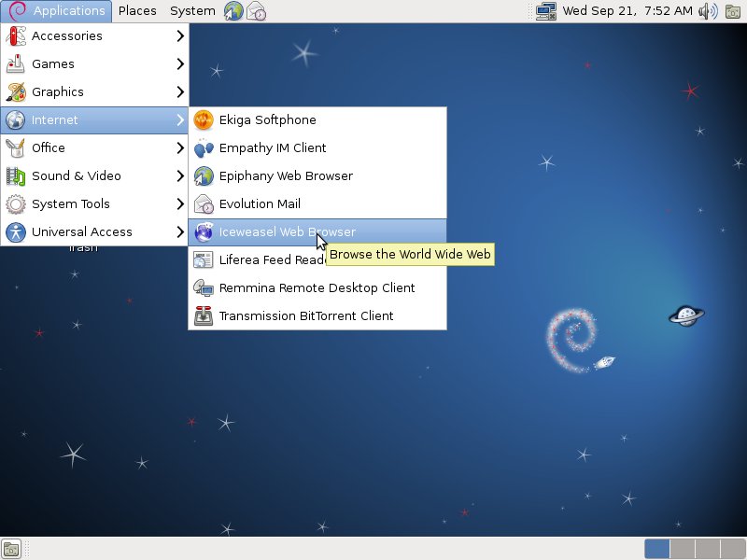
Task: Click the Debian swirl logo in panel
Action: pos(18,10)
